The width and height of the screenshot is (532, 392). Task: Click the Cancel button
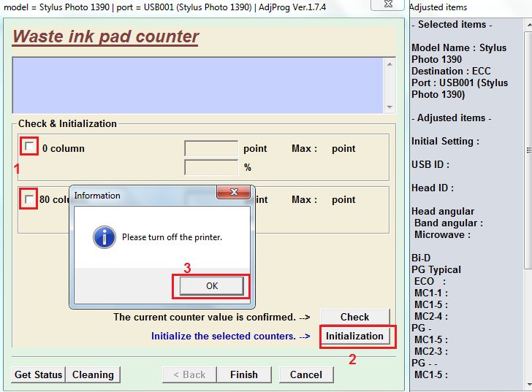[x=306, y=374]
